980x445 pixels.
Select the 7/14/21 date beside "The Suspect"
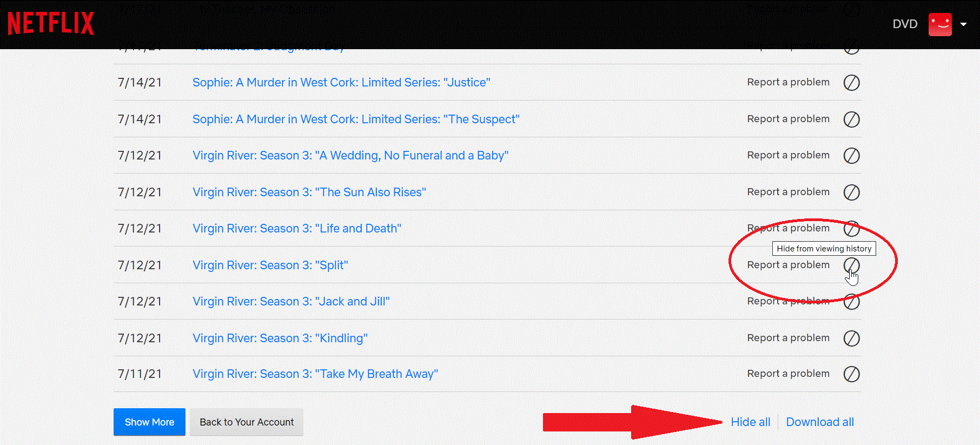140,119
